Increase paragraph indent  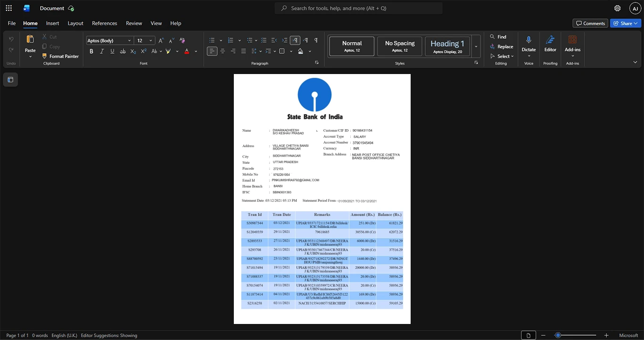pos(285,41)
